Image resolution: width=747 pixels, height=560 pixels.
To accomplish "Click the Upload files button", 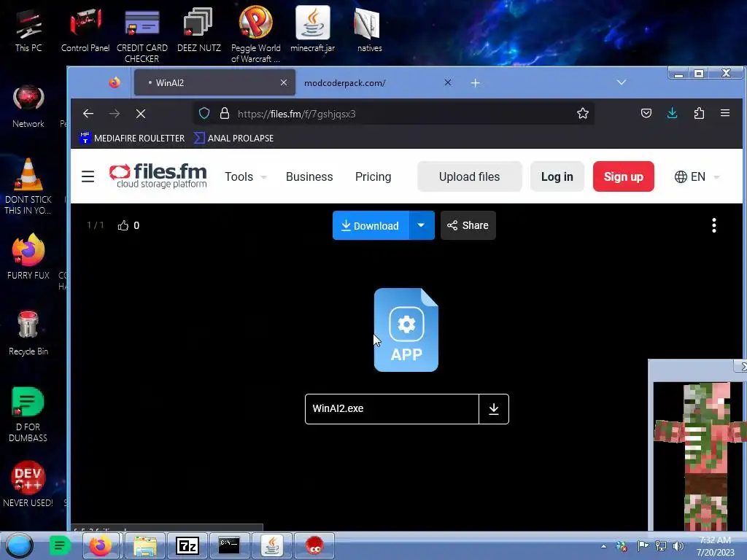I will click(469, 176).
